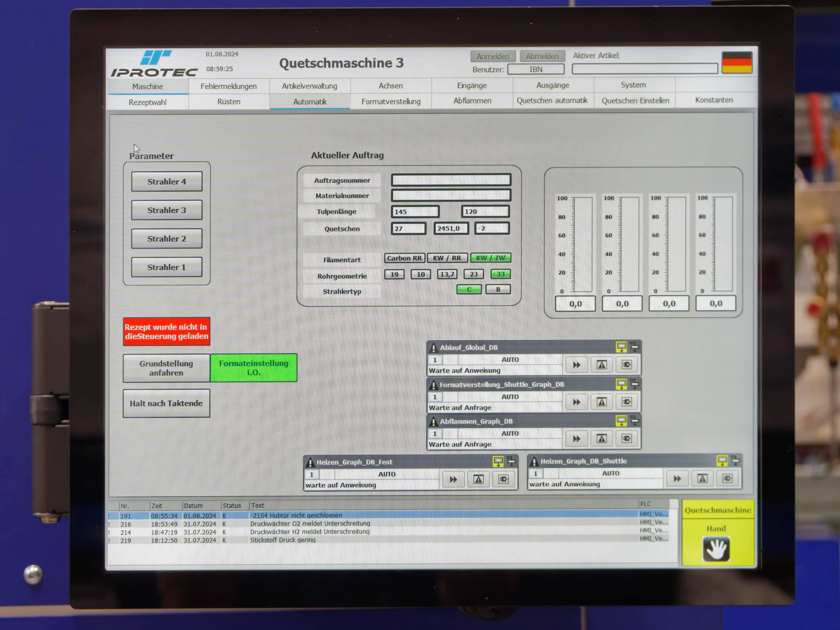Select KW / ZW filament type
The image size is (840, 630).
tap(491, 258)
